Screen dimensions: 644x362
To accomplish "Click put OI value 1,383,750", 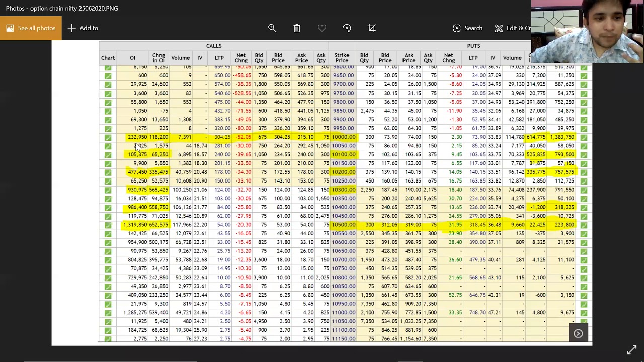I will point(562,137).
